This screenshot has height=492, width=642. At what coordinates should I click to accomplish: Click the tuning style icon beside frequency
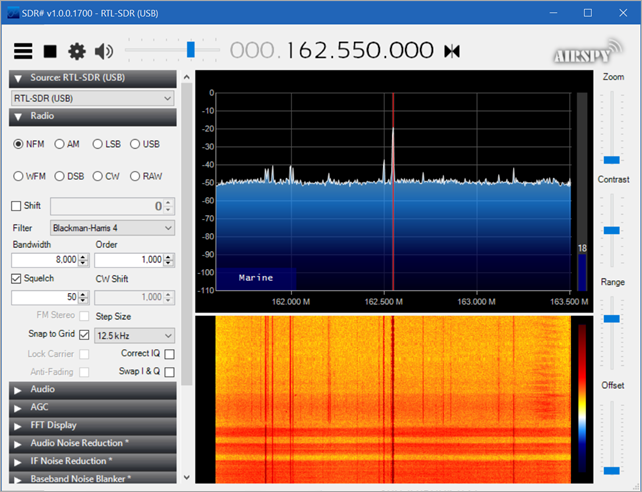(452, 51)
